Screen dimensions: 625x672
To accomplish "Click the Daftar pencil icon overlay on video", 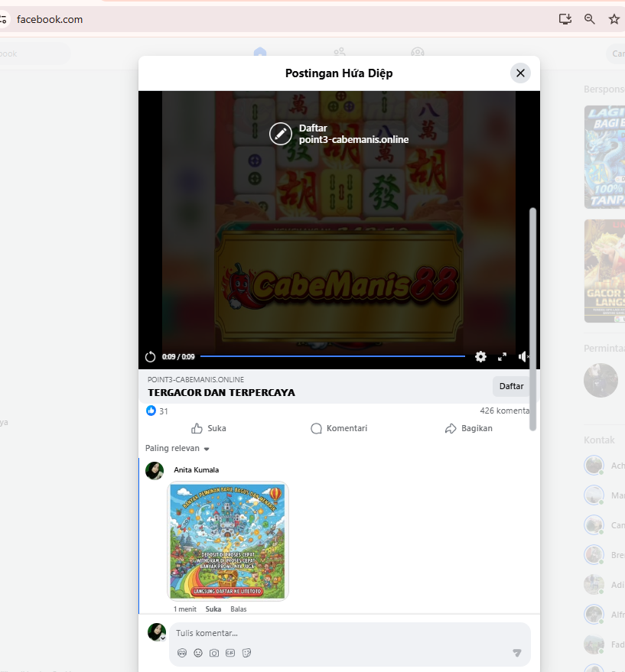I will (281, 134).
